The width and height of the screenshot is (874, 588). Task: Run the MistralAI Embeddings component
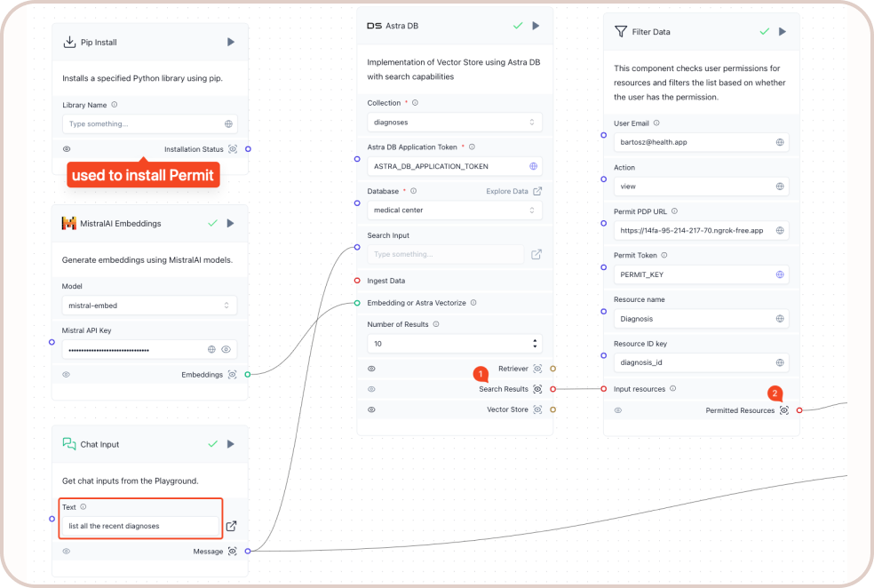[231, 223]
